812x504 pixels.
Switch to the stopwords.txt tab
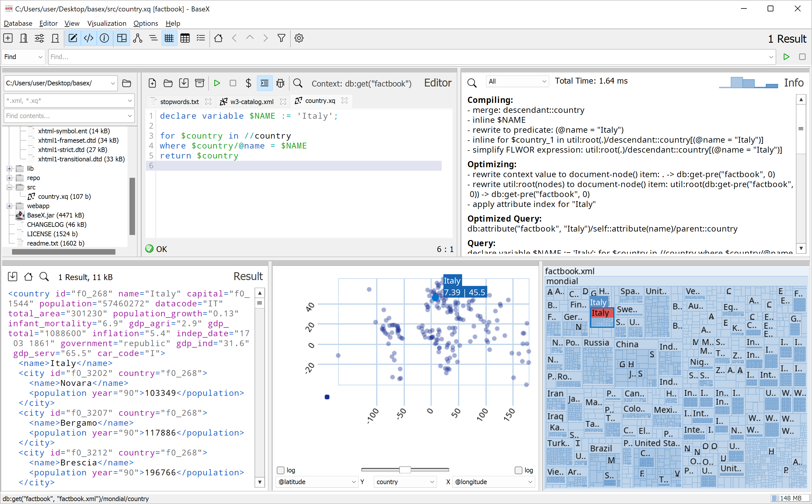click(179, 101)
